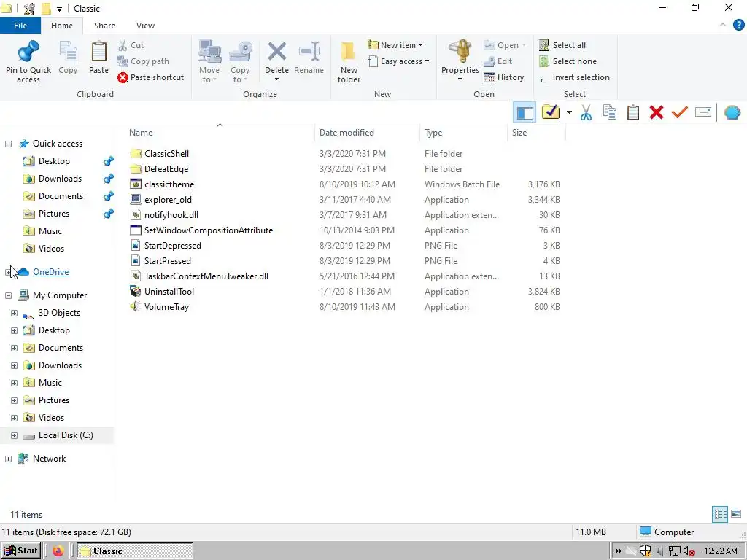This screenshot has height=560, width=747.
Task: Click the Paste clipboard icon
Action: click(98, 52)
